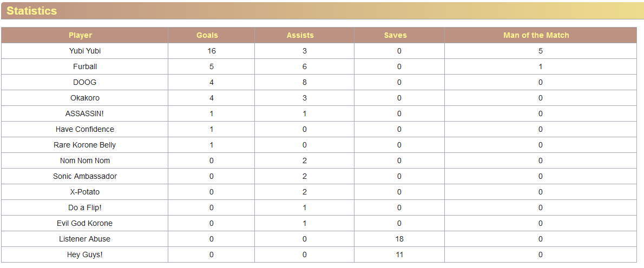Click Listener Abuse saves value 18

[x=399, y=239]
